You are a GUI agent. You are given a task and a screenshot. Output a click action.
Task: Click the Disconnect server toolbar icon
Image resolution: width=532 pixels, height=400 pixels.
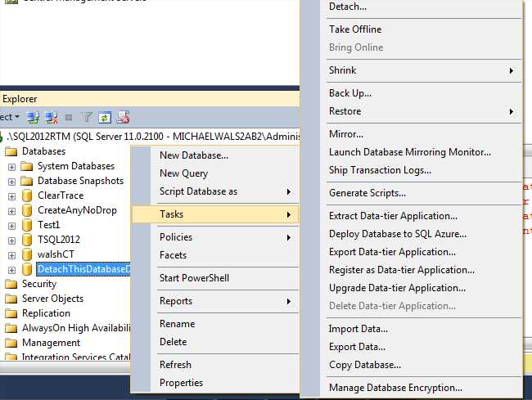click(x=52, y=118)
